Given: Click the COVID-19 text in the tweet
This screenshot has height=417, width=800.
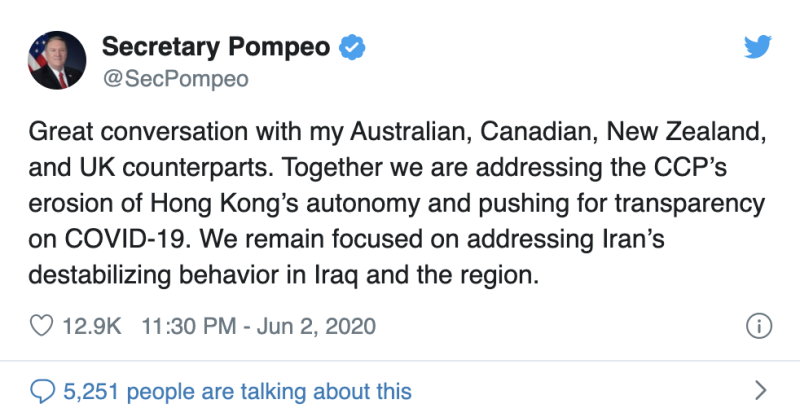Looking at the screenshot, I should point(124,239).
